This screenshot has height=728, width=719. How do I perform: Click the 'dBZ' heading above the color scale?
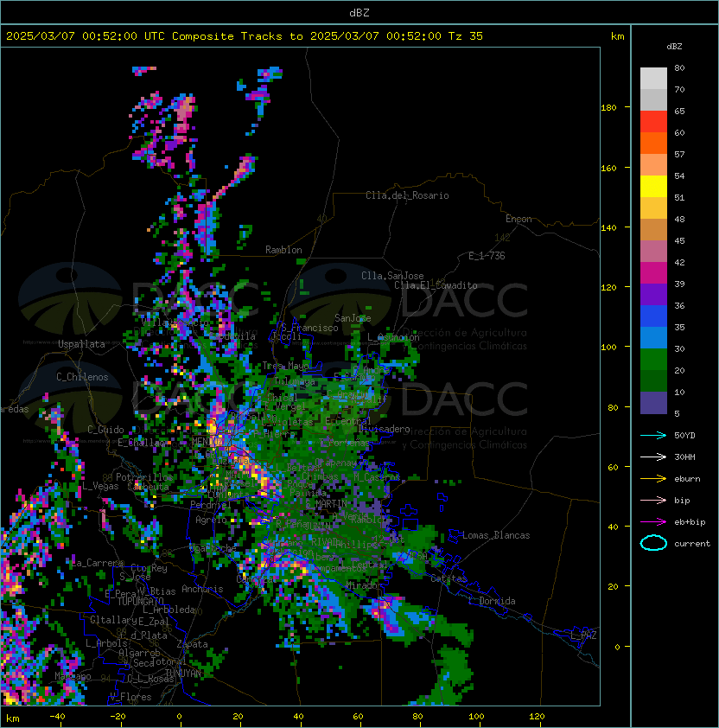point(674,47)
